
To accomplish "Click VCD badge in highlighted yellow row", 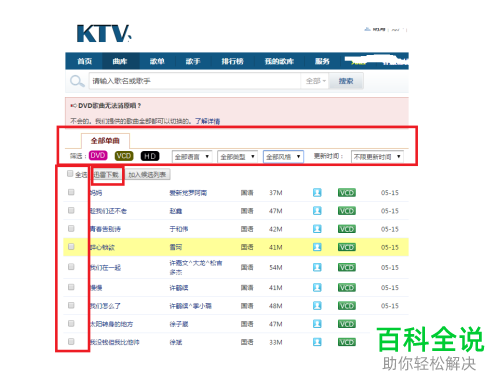I will point(347,247).
